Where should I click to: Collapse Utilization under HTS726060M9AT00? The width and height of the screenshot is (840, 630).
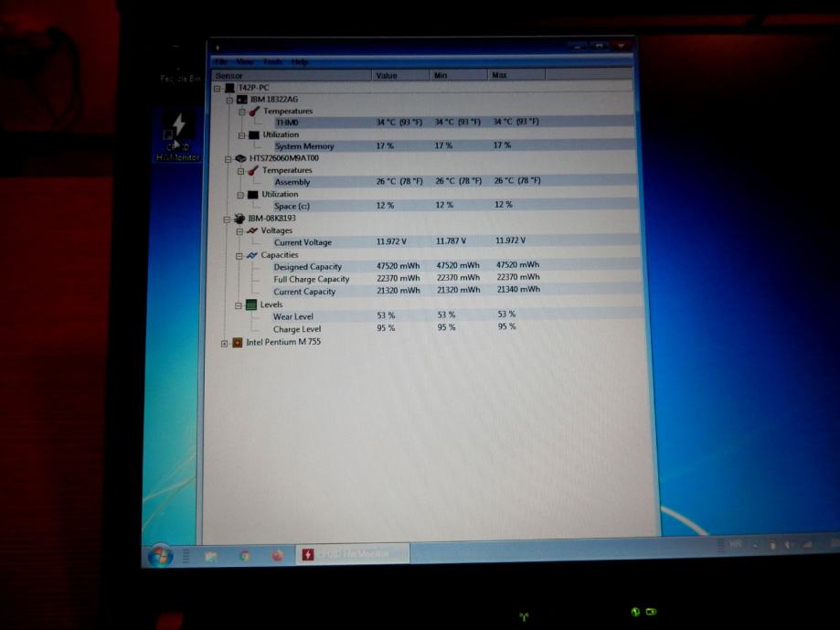[240, 195]
